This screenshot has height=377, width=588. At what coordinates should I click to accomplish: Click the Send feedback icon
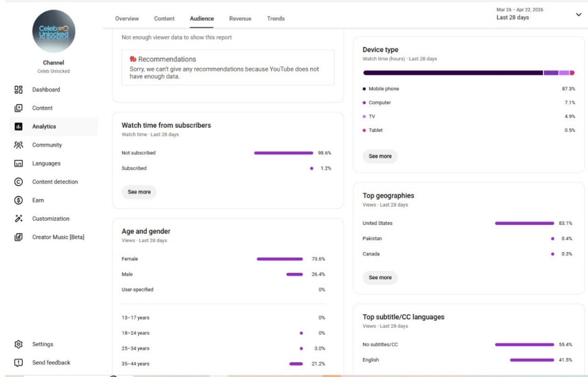[18, 363]
